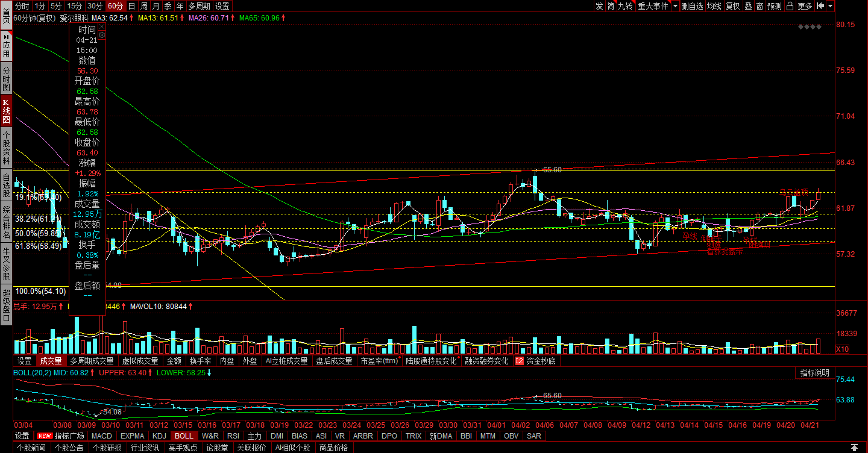
Task: Open the 首页 sidebar item
Action: [x=6, y=14]
